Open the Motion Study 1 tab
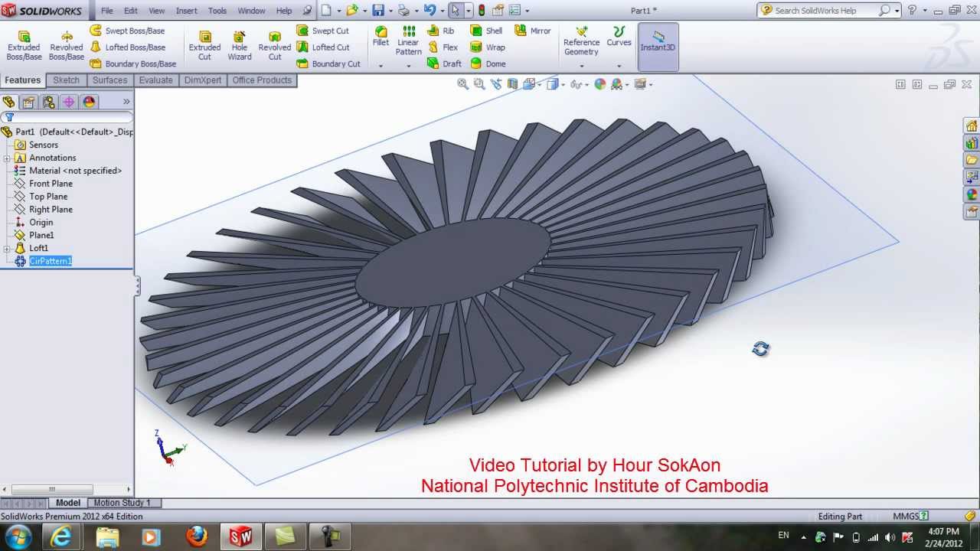The width and height of the screenshot is (980, 551). point(122,503)
